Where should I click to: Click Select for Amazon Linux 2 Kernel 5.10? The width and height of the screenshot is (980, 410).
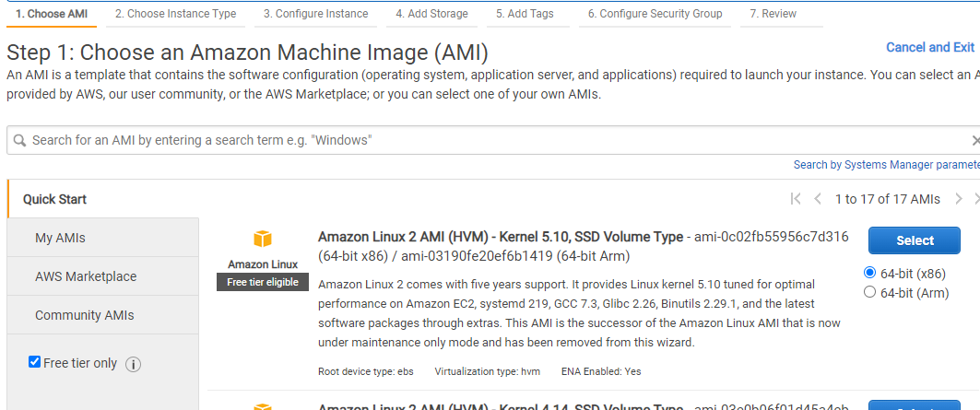click(x=915, y=240)
